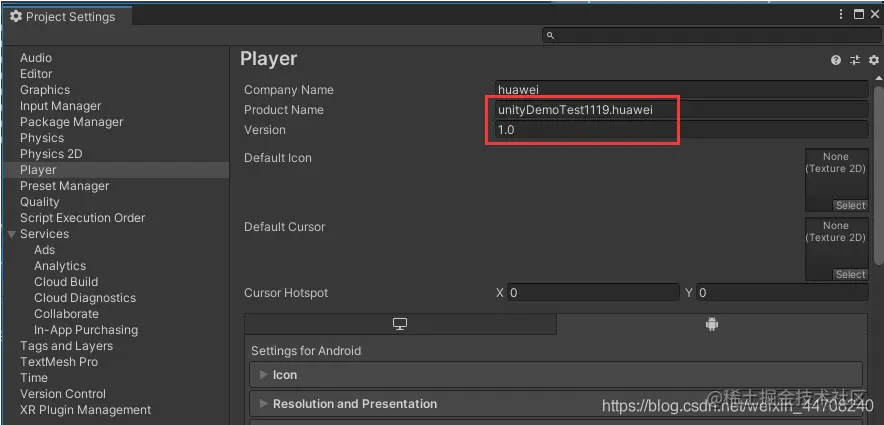The image size is (884, 425).
Task: Open Graphics settings
Action: point(45,90)
